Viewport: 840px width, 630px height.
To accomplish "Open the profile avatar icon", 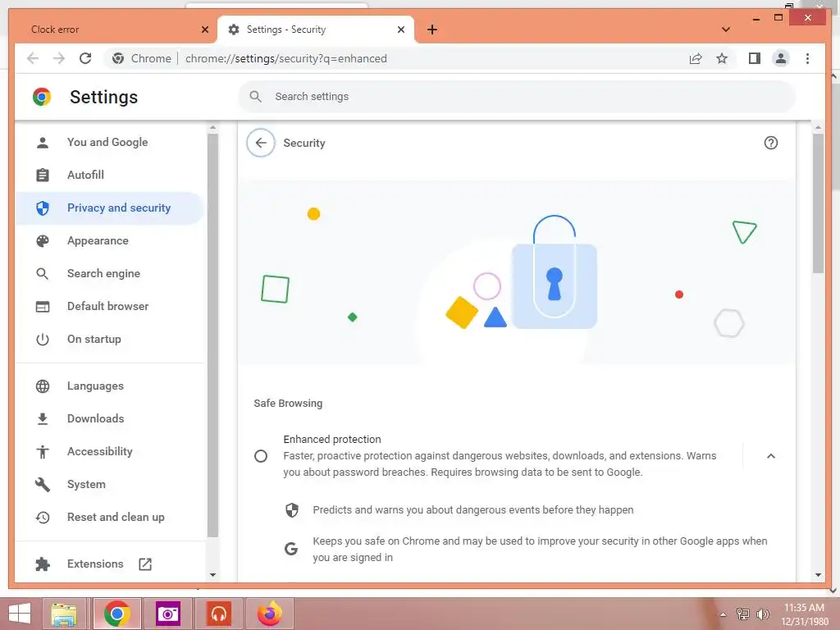I will 781,58.
